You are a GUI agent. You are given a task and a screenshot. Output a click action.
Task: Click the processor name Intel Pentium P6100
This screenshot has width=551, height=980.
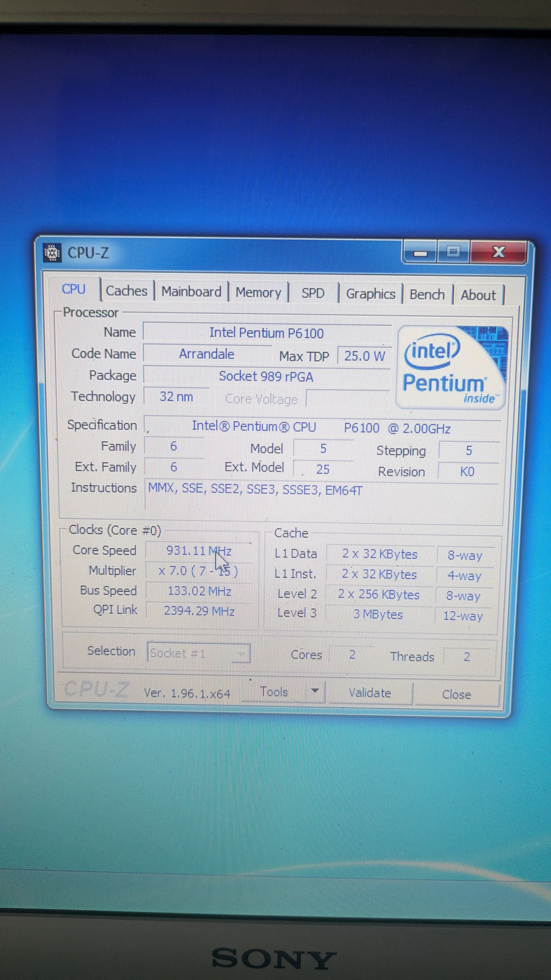267,333
